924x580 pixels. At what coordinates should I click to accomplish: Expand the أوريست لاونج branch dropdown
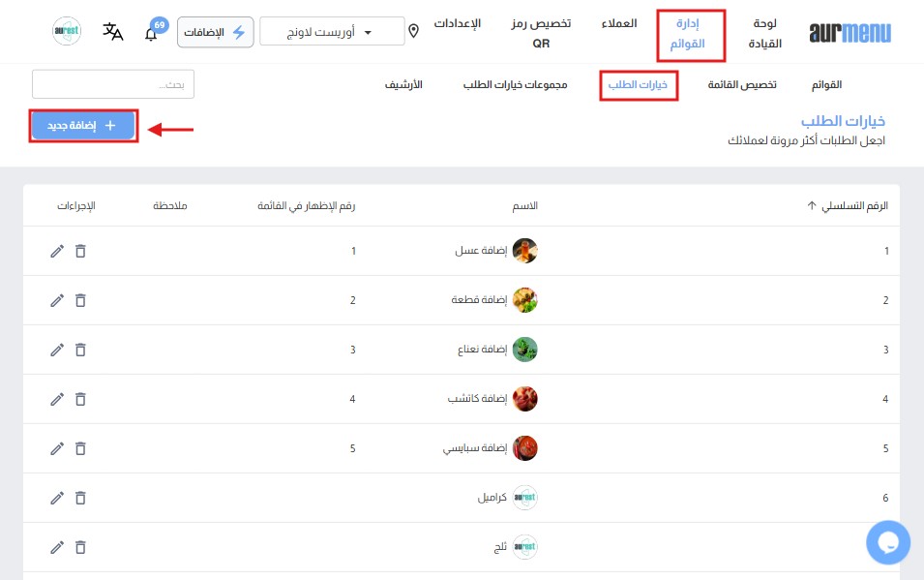pos(332,31)
